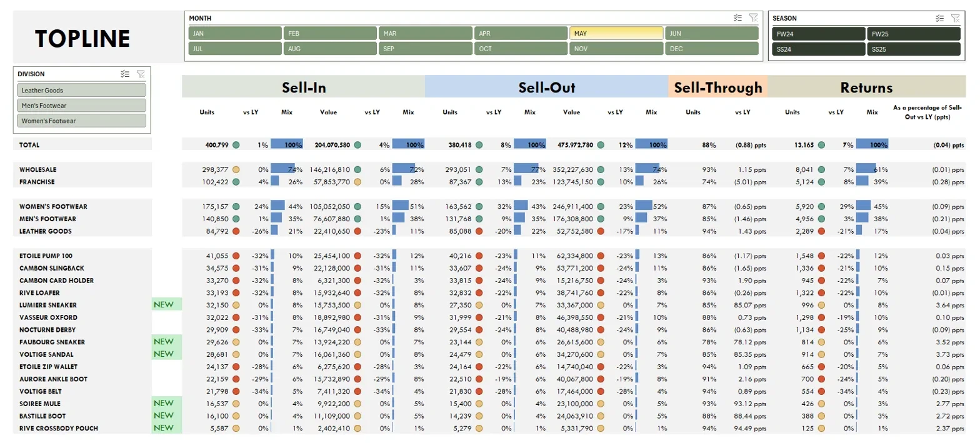
Task: Filter by season SS25
Action: point(913,48)
